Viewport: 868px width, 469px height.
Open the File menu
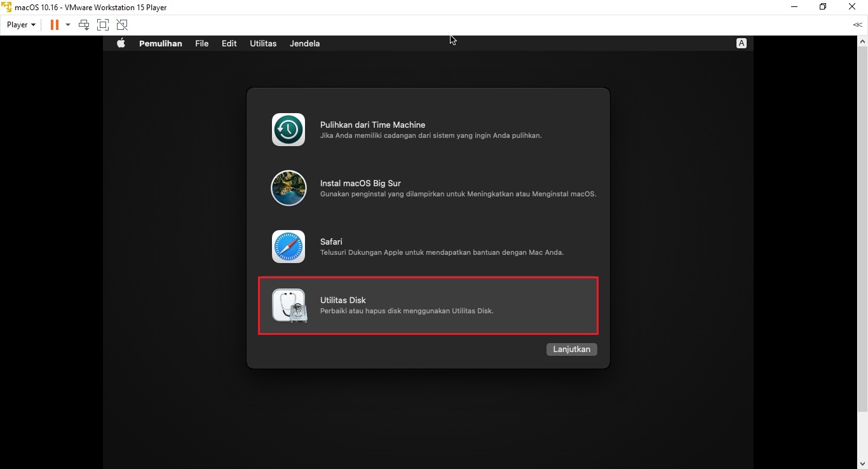(x=202, y=43)
